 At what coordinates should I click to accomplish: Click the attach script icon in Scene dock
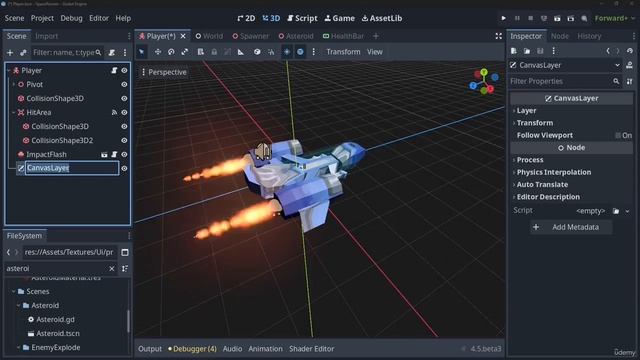(112, 52)
